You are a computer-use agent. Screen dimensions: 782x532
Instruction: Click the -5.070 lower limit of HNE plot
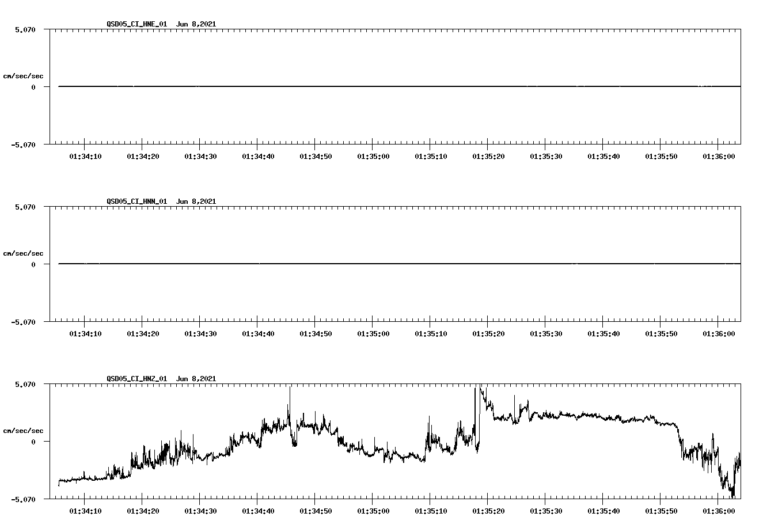point(23,145)
